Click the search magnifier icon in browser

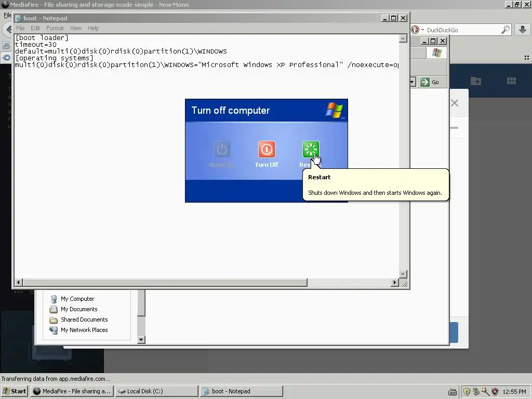[x=505, y=30]
